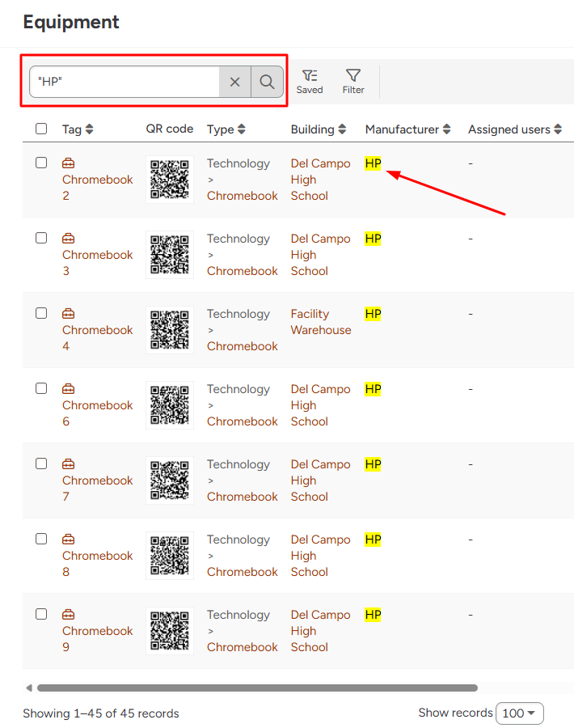The width and height of the screenshot is (574, 728).
Task: Click the QR code for Chromebook 4
Action: point(170,330)
